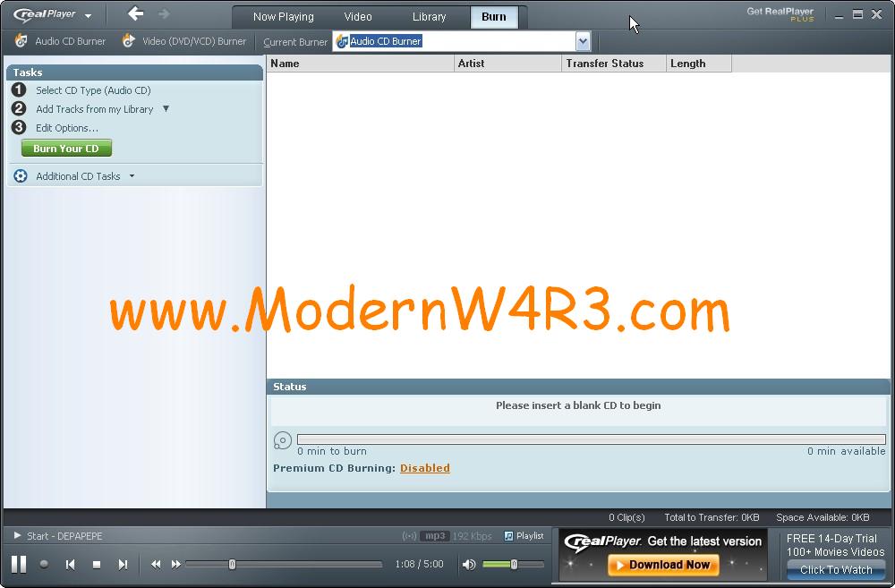Screen dimensions: 895x588
Task: Open the RealPlayer logo menu
Action: pyautogui.click(x=52, y=14)
